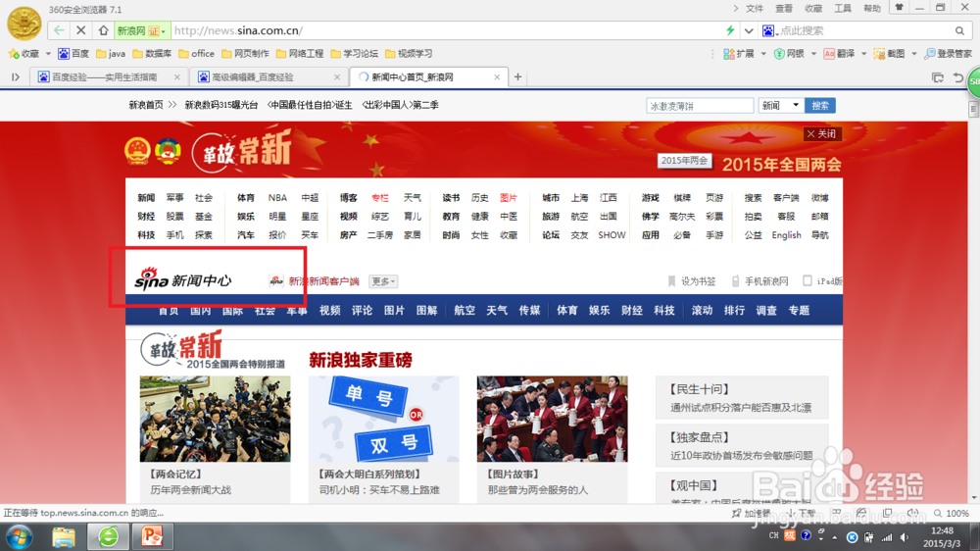
Task: Click the search magnifier icon in search box
Action: click(959, 30)
